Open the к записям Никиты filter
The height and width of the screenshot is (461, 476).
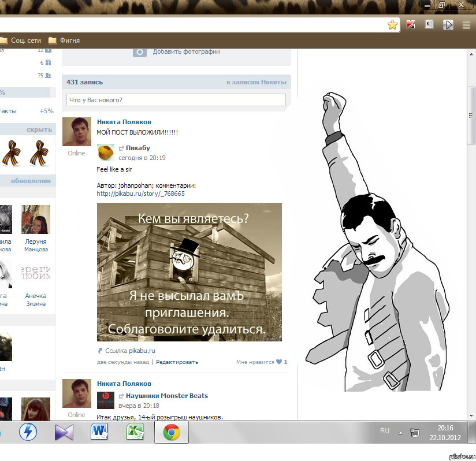tap(256, 82)
